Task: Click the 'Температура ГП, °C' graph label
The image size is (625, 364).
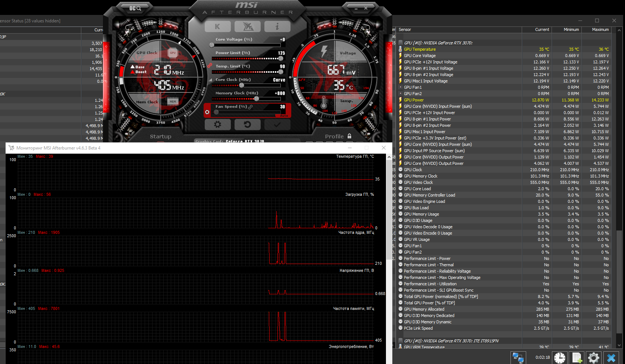Action: (355, 156)
